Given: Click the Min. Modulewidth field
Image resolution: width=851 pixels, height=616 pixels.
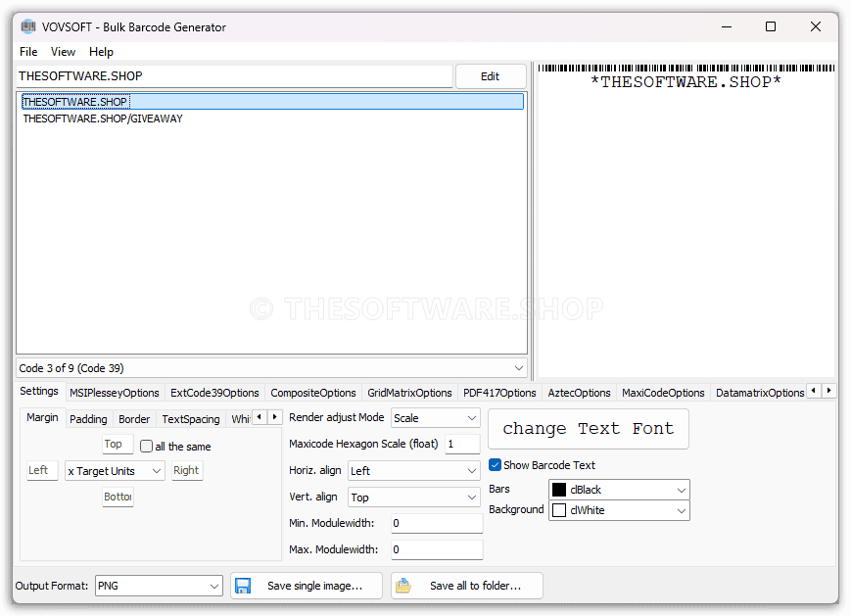Looking at the screenshot, I should [437, 523].
